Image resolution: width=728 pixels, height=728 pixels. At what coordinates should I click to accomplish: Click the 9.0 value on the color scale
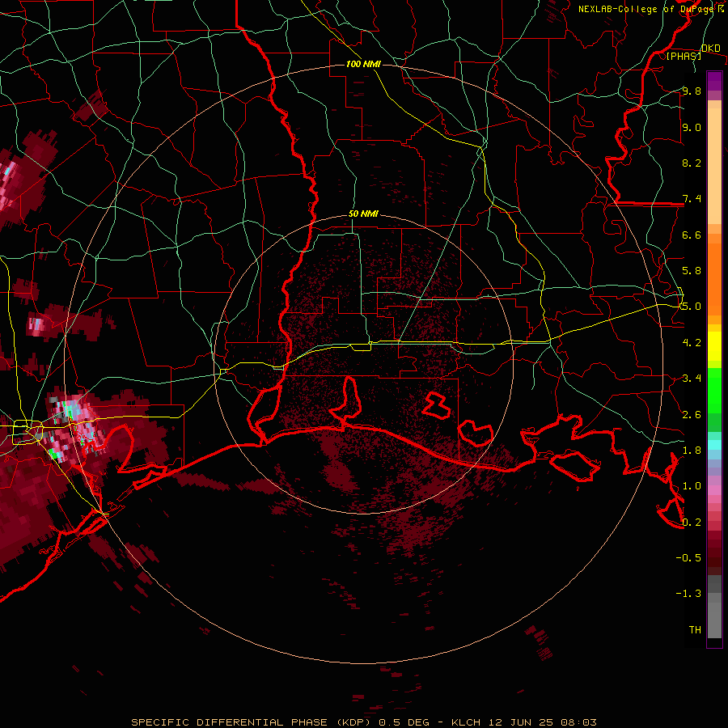pos(692,127)
